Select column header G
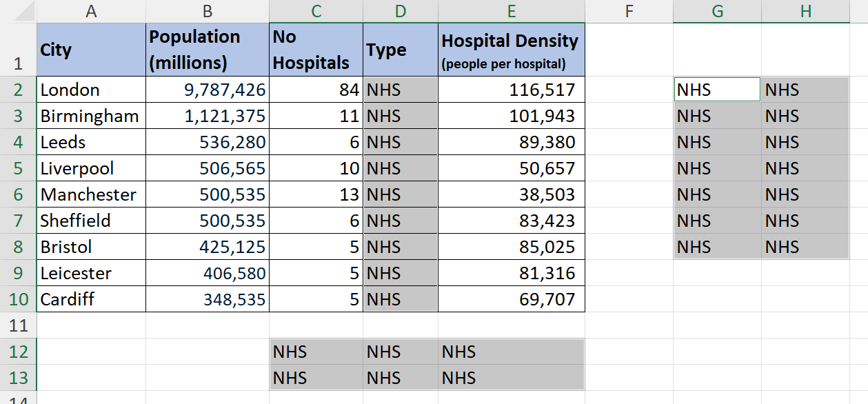This screenshot has height=404, width=868. coord(716,12)
